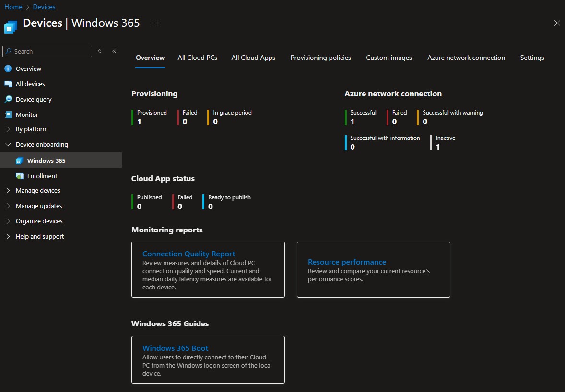Collapse the Device onboarding section

[8, 144]
